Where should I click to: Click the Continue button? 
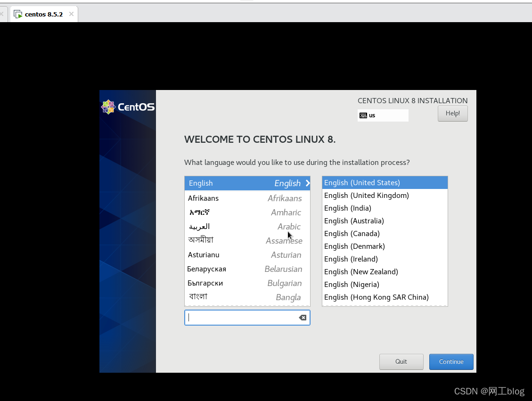pos(451,361)
